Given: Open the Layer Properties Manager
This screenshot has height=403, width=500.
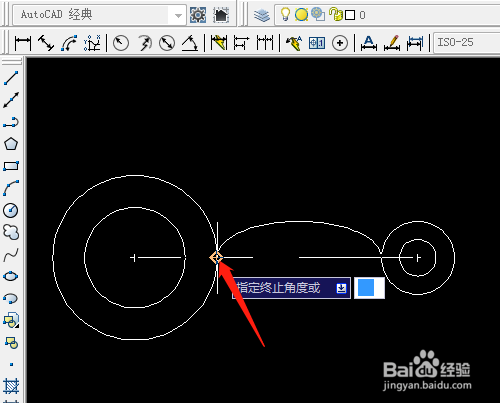Looking at the screenshot, I should 261,15.
